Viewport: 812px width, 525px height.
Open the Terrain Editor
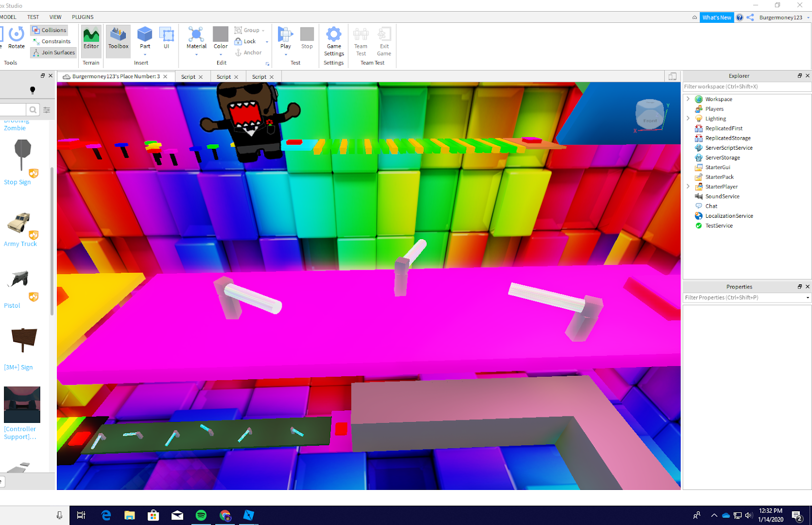(91, 38)
